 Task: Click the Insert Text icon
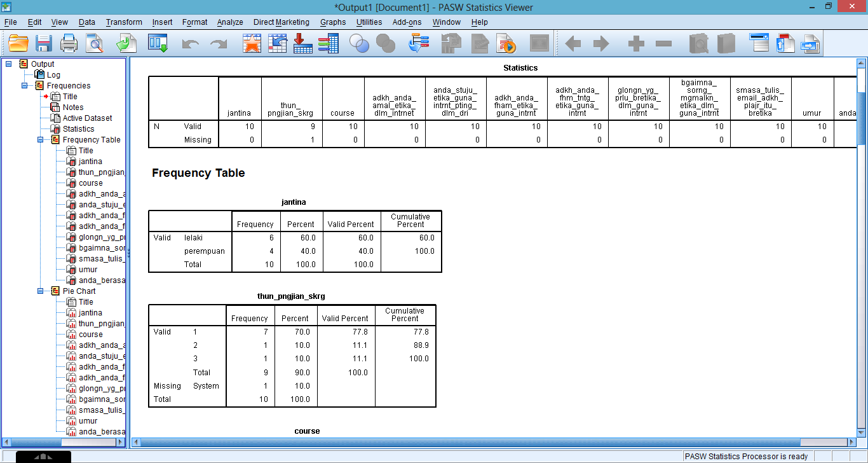coord(811,43)
